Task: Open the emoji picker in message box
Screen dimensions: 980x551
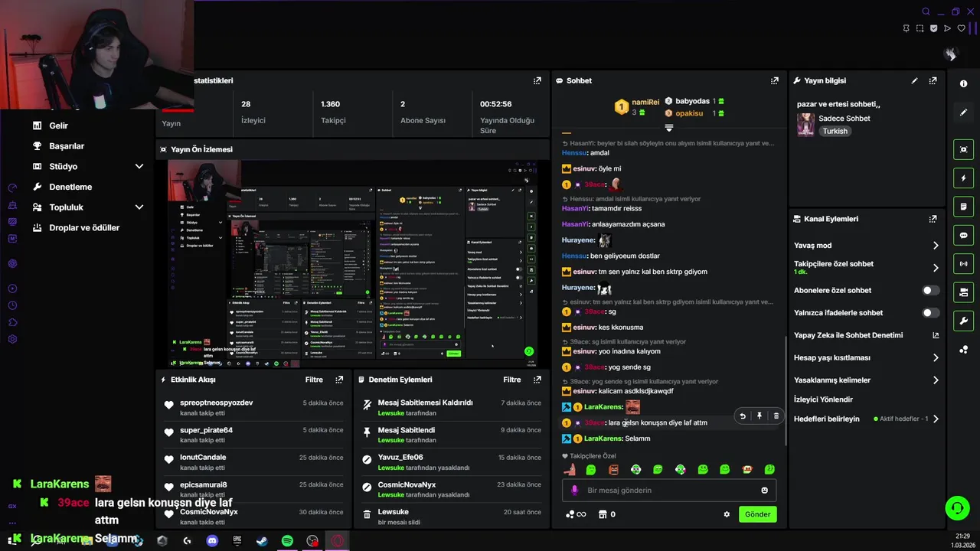Action: coord(764,491)
